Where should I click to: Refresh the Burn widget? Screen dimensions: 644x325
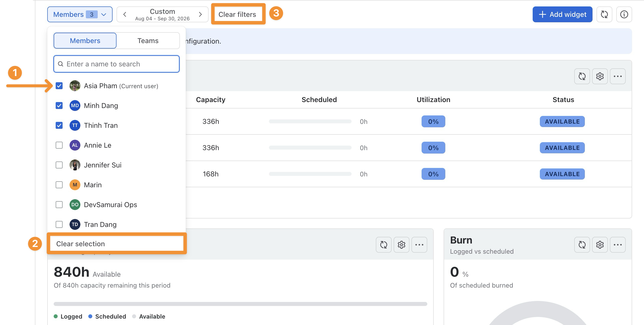[x=582, y=245]
